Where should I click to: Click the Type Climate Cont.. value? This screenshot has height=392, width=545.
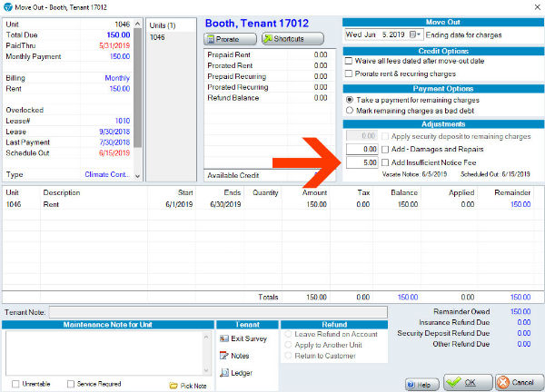107,174
